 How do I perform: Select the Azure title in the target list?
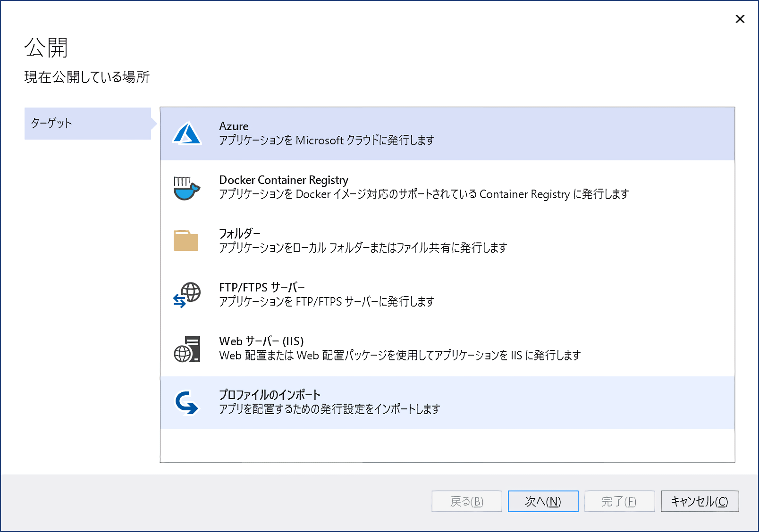pos(234,126)
